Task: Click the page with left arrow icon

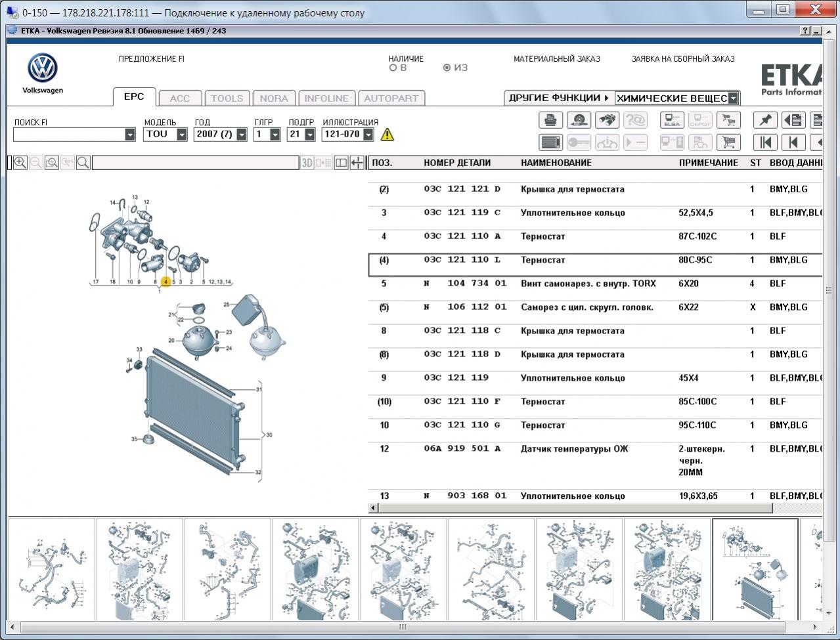Action: (x=793, y=120)
